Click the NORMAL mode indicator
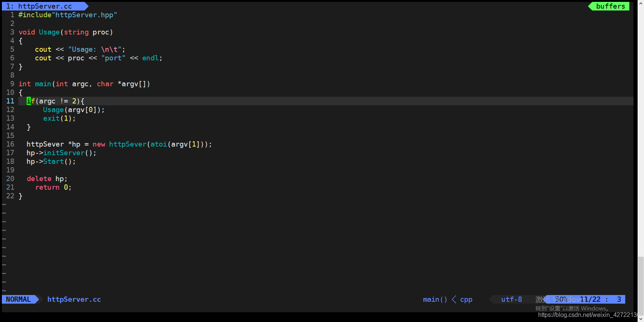 [18, 299]
